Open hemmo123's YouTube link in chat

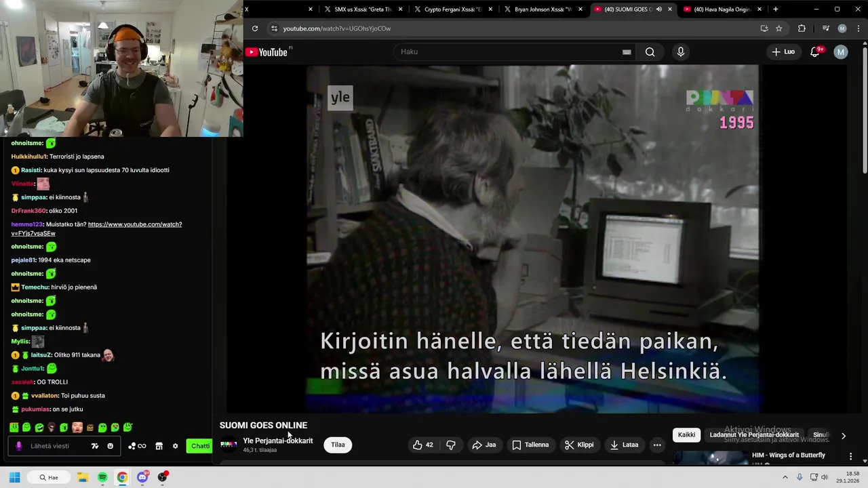(x=96, y=228)
